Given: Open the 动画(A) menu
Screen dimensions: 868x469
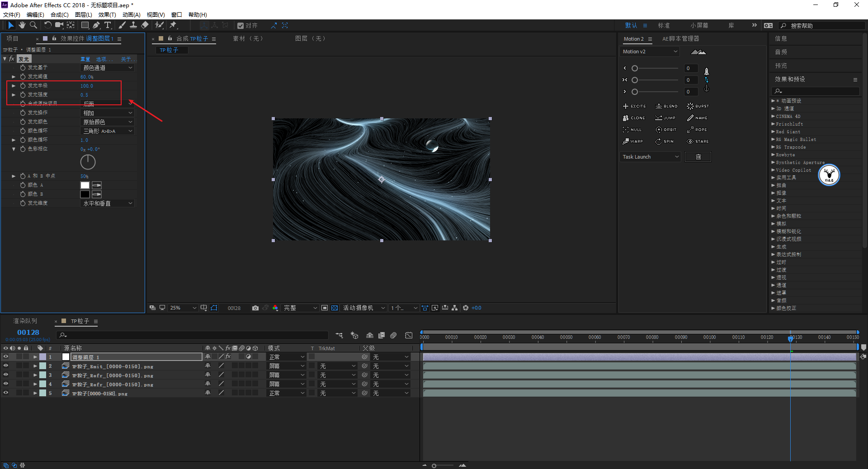Looking at the screenshot, I should (x=131, y=15).
